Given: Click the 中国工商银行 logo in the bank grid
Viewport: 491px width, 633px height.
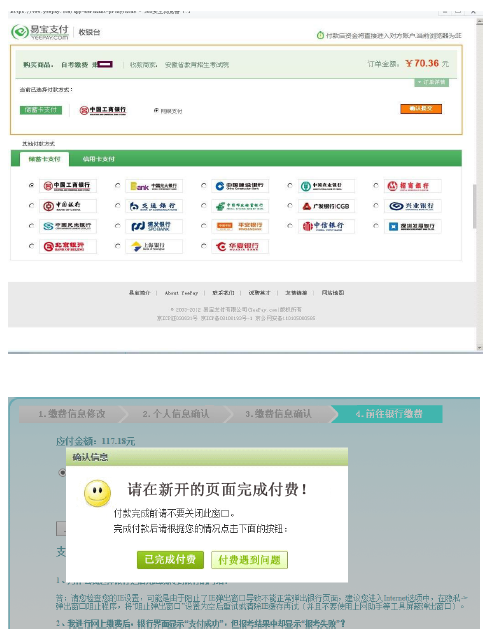Looking at the screenshot, I should 68,186.
